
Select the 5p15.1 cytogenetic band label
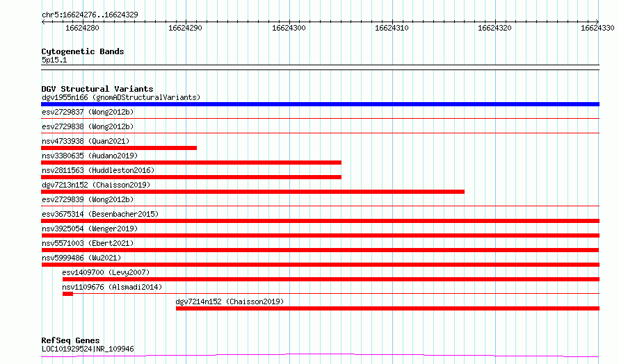(54, 60)
